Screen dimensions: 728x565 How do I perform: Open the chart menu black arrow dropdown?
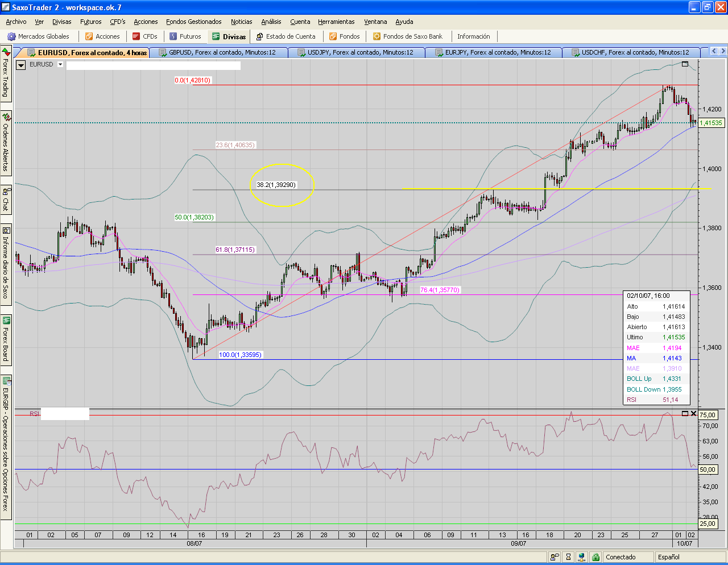[21, 65]
